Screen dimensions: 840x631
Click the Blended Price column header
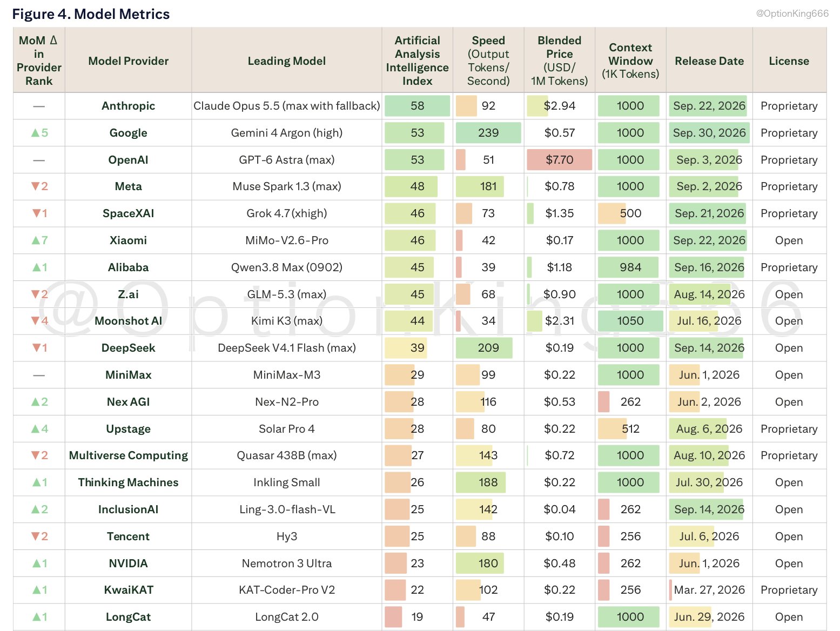[x=559, y=61]
